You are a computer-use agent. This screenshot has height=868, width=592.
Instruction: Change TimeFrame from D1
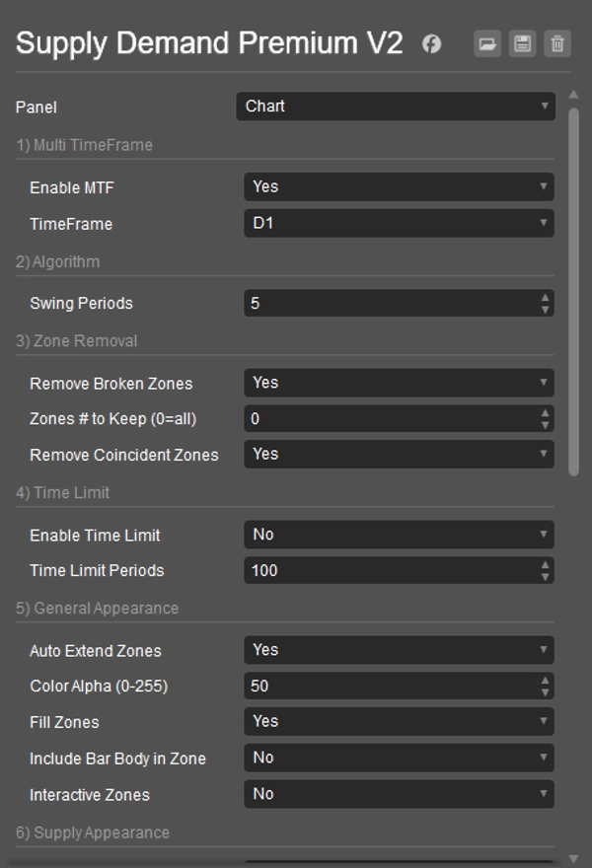point(398,224)
